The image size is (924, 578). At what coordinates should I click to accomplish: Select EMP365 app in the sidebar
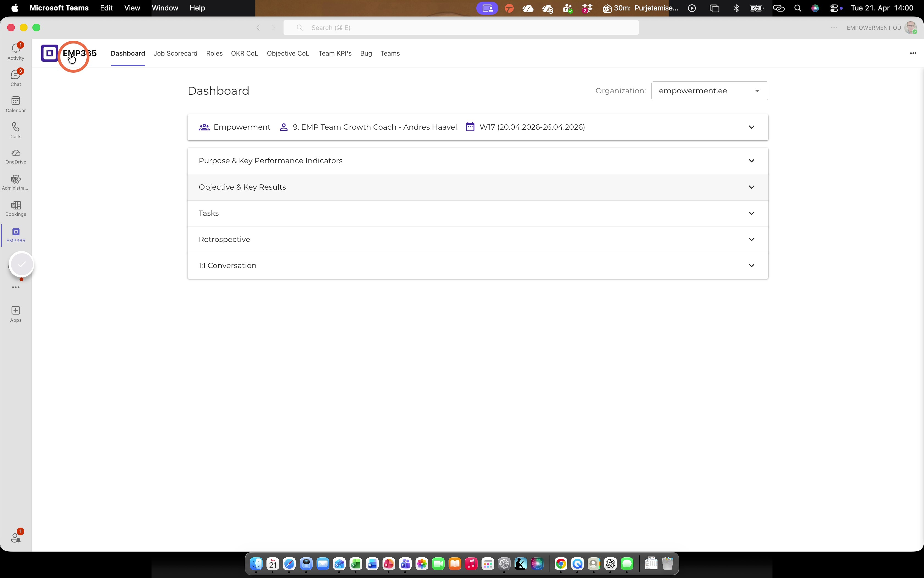pos(16,235)
